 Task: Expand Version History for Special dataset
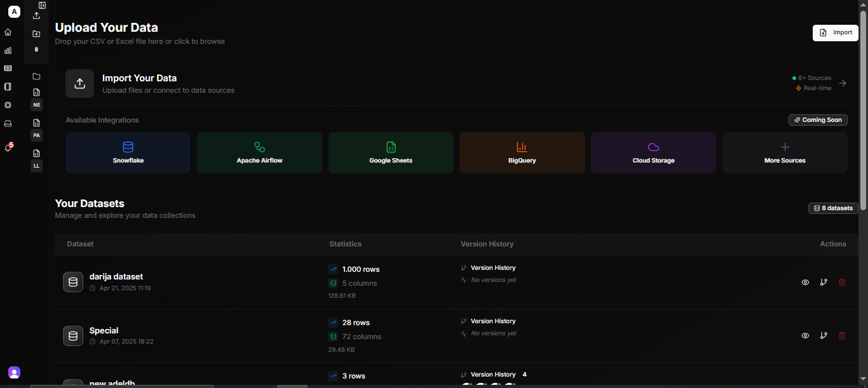click(492, 321)
